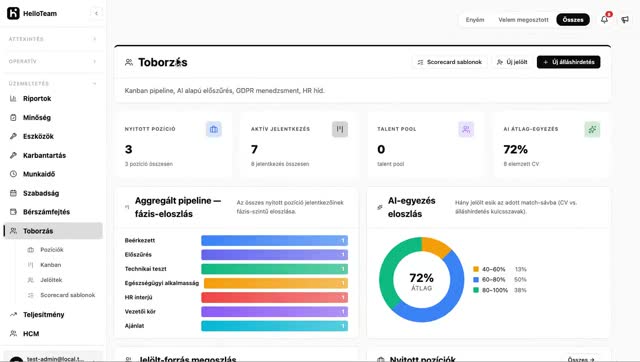Click the red HR interjú pipeline bar
640x362 pixels.
[x=275, y=298]
